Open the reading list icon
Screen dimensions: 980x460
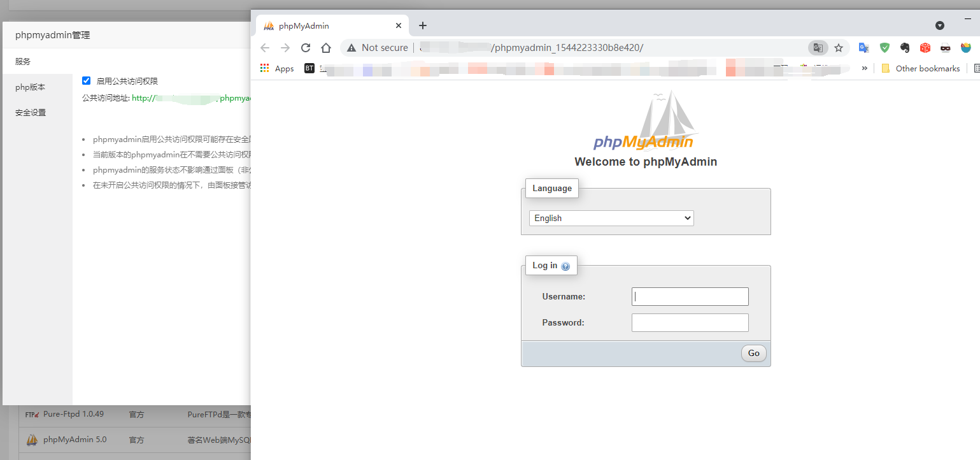point(977,68)
